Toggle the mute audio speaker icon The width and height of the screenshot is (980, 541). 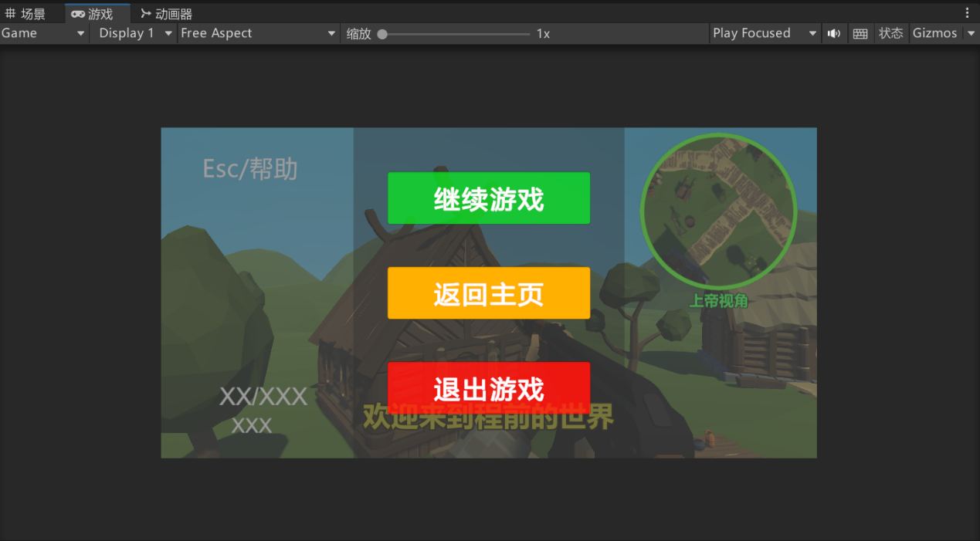(x=834, y=33)
